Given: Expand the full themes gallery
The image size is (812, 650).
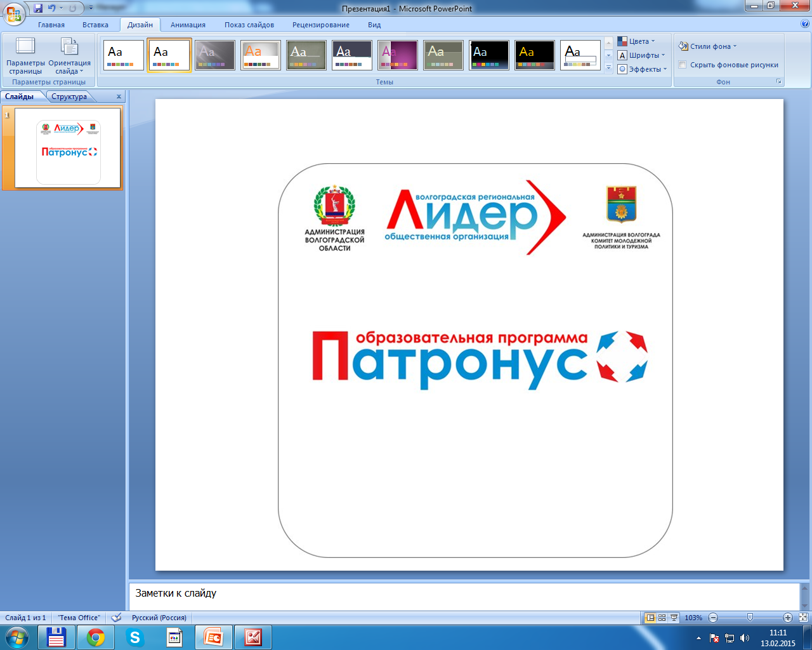Looking at the screenshot, I should (x=608, y=67).
